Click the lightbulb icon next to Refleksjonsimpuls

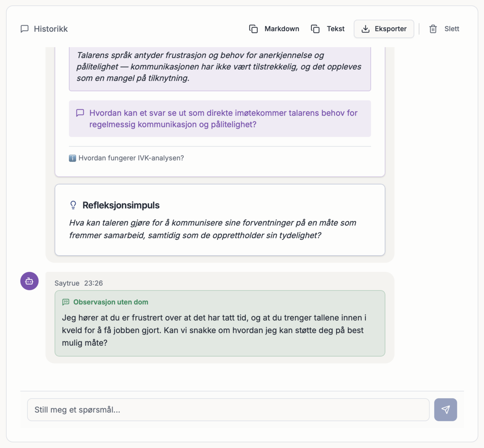tap(73, 205)
